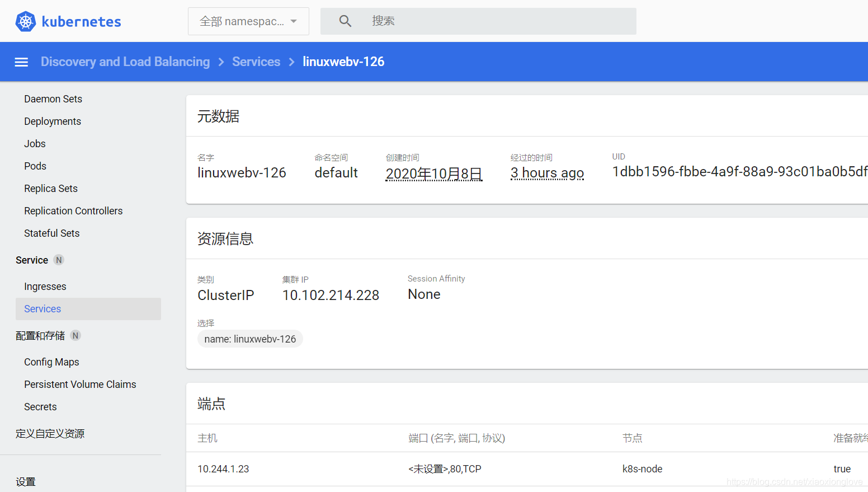Click the N badge next to Service
868x492 pixels.
point(58,260)
